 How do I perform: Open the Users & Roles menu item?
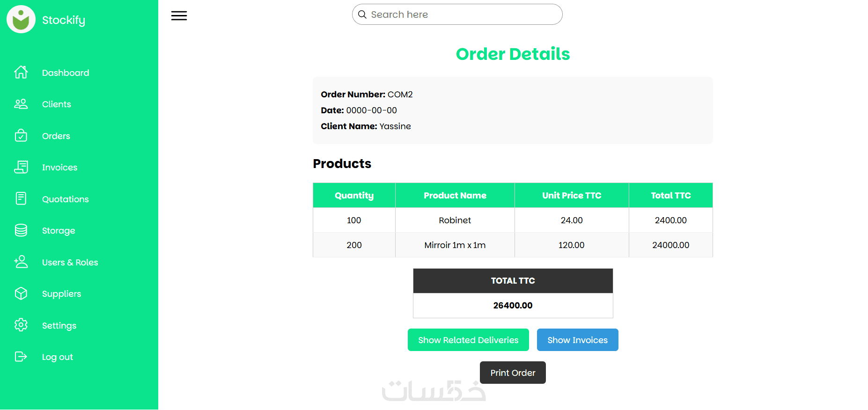pos(70,263)
